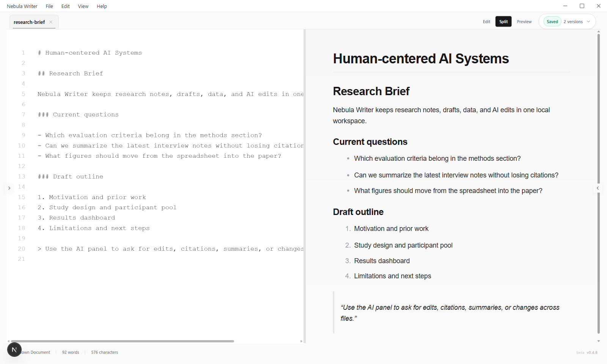Click line number 21 in the gutter
Image resolution: width=607 pixels, height=364 pixels.
(x=22, y=259)
